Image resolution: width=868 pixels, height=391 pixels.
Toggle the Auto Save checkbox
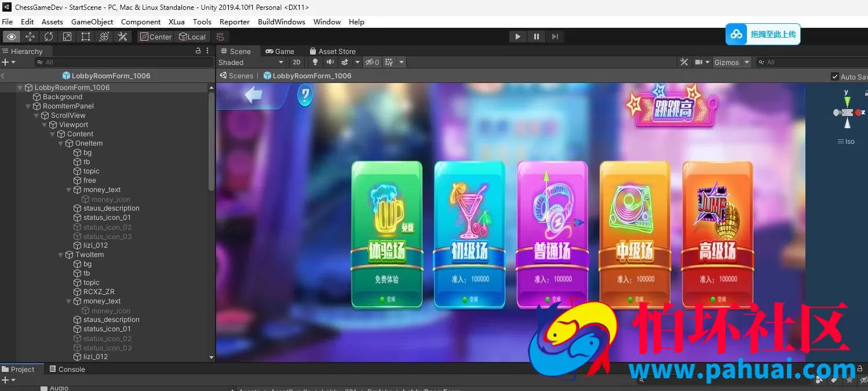pyautogui.click(x=835, y=77)
